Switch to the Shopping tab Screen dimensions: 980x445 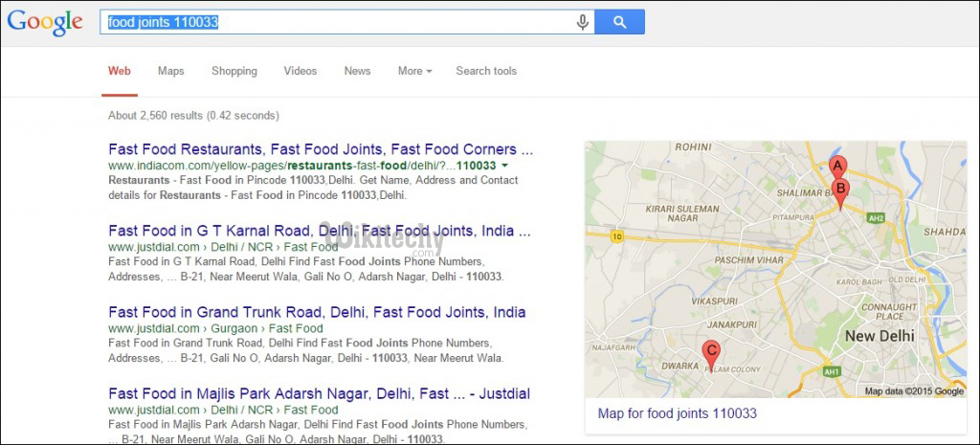234,71
